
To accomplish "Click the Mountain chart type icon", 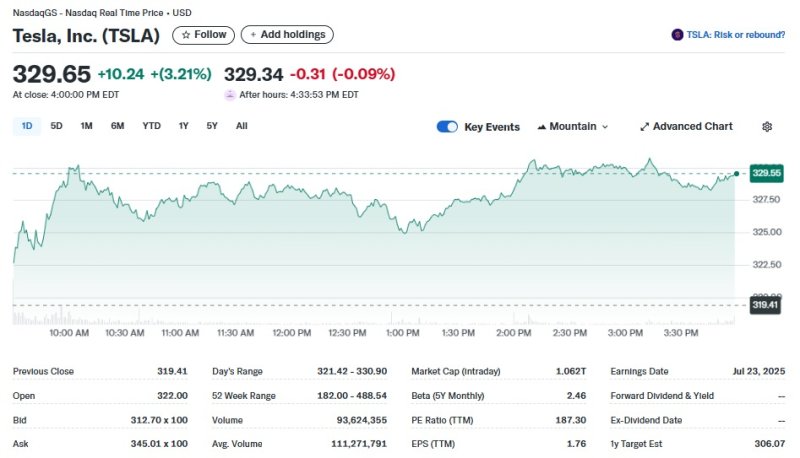I will 542,127.
